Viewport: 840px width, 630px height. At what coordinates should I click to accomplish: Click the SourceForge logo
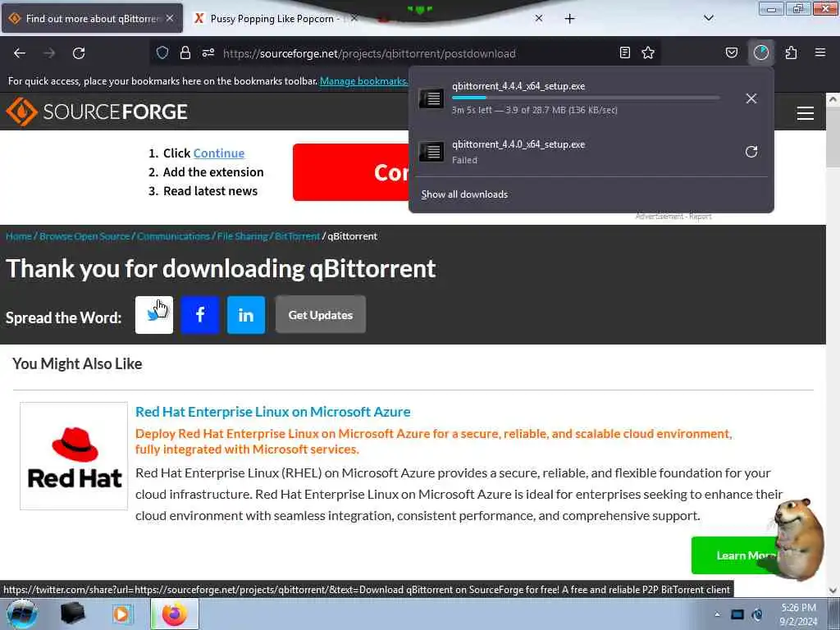(97, 112)
